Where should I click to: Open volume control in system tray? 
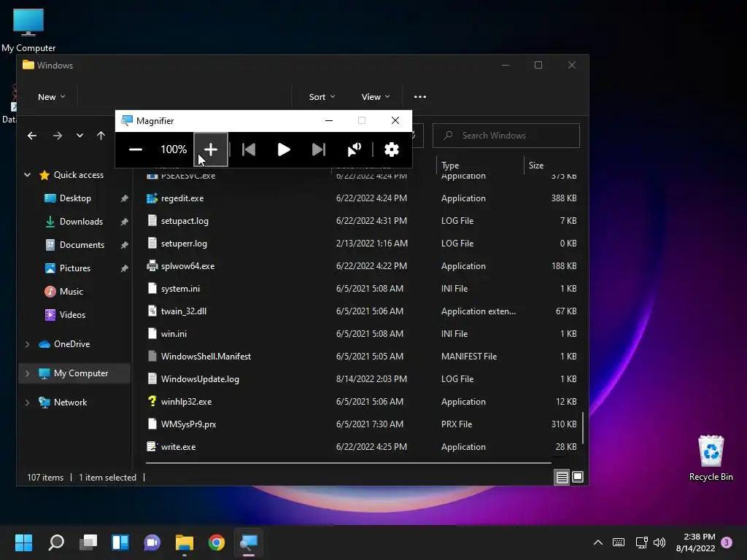click(x=659, y=542)
